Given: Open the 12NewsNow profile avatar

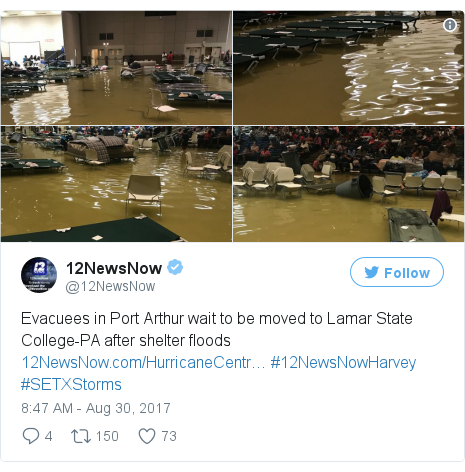Looking at the screenshot, I should coord(39,275).
